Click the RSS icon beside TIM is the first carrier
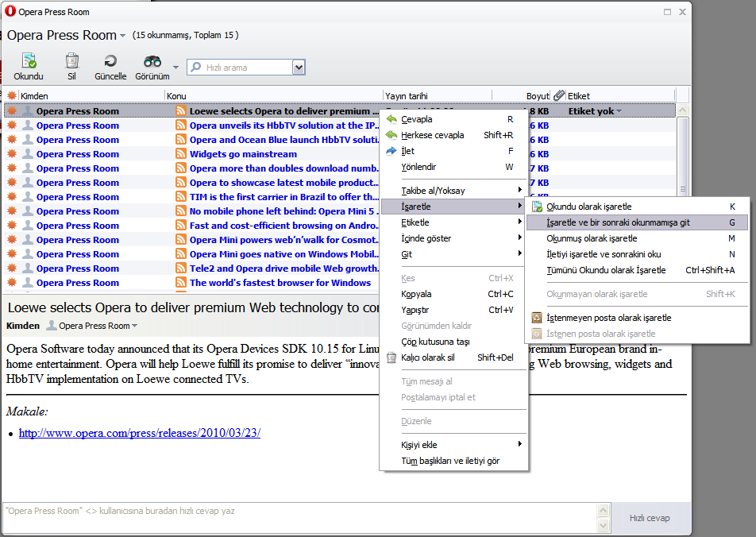 (181, 197)
